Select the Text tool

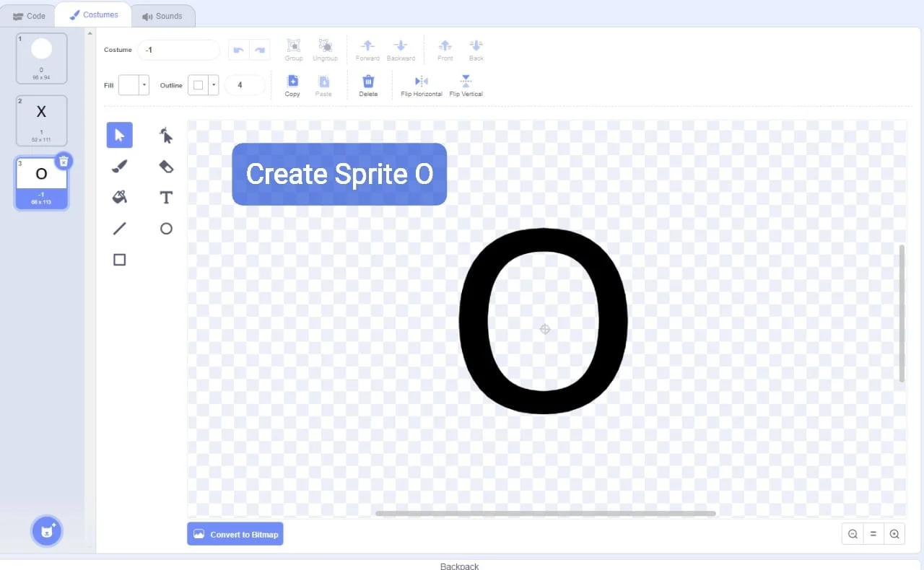click(x=166, y=197)
